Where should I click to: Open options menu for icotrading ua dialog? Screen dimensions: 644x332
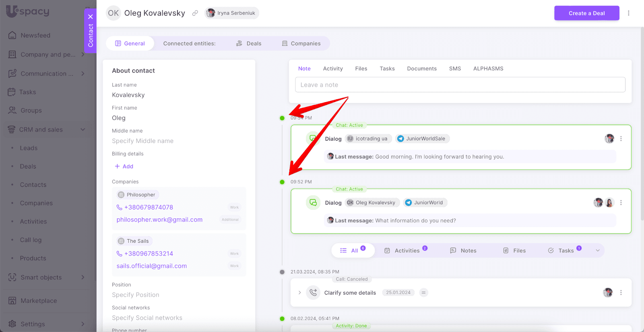click(621, 139)
